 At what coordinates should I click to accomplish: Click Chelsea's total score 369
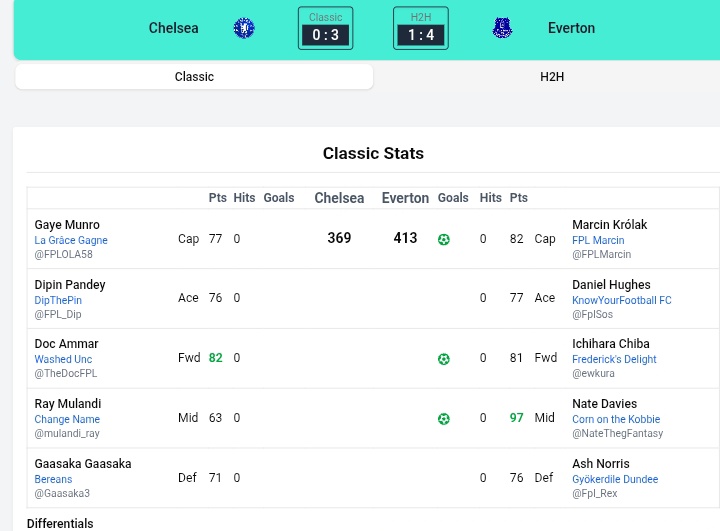coord(339,238)
